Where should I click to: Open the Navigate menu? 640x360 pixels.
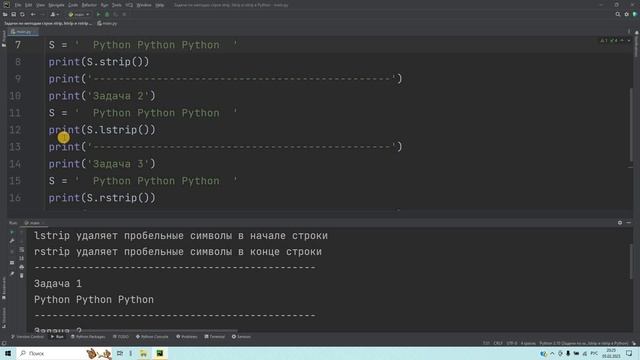56,5
